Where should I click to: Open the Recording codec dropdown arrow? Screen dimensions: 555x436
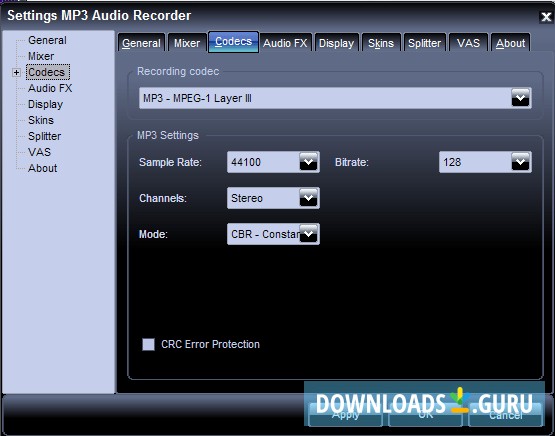pos(520,98)
